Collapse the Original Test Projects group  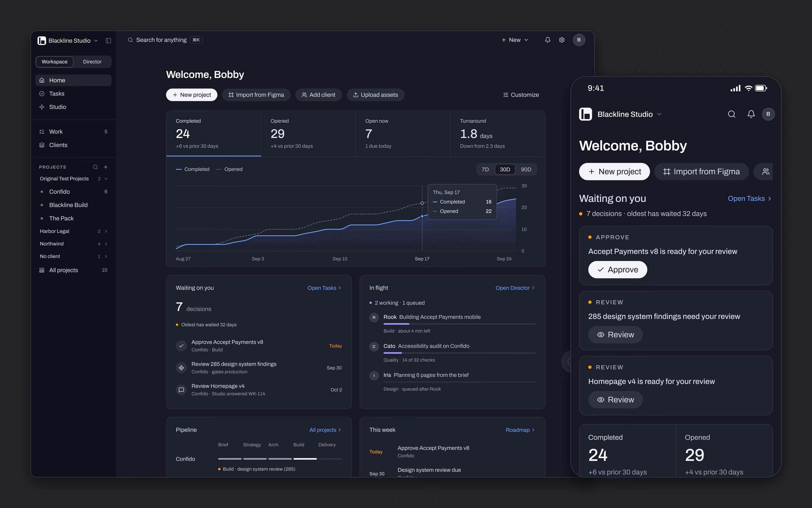click(x=74, y=179)
